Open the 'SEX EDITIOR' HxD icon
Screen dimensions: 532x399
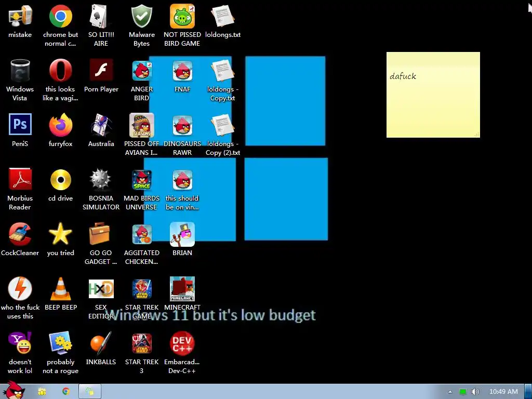101,289
